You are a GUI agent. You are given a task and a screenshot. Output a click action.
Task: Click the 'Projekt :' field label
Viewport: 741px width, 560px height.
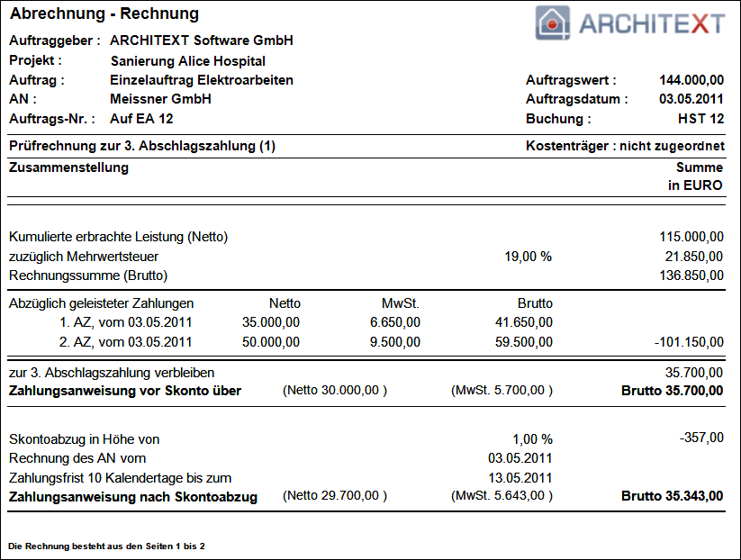pos(35,60)
